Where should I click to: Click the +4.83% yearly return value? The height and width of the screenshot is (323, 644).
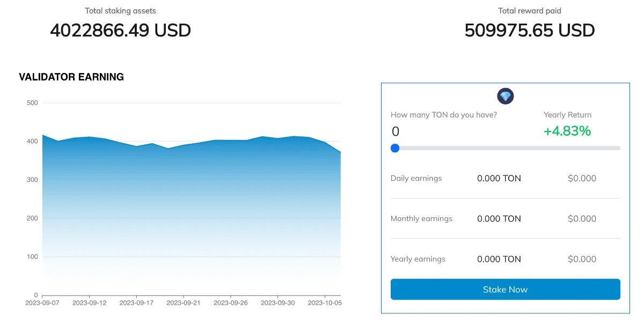coord(567,131)
